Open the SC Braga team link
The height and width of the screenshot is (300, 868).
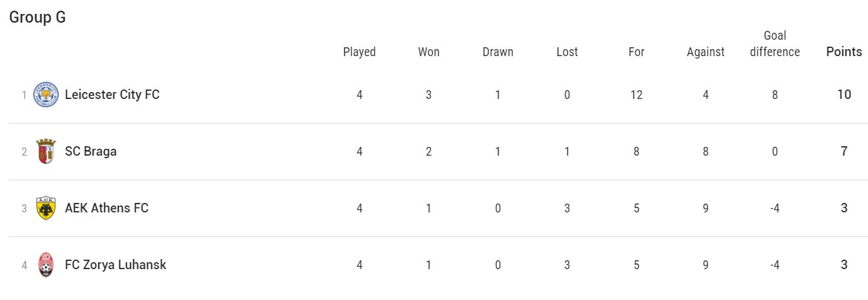91,151
